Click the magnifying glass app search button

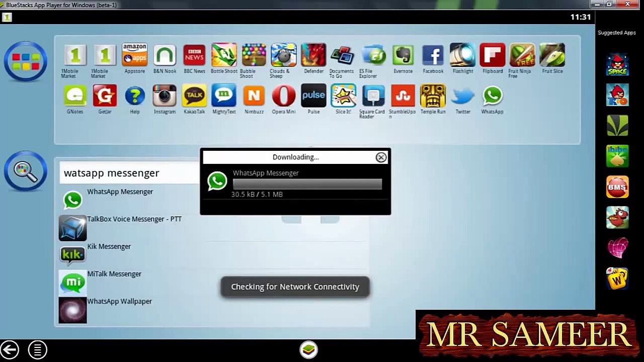[x=25, y=171]
